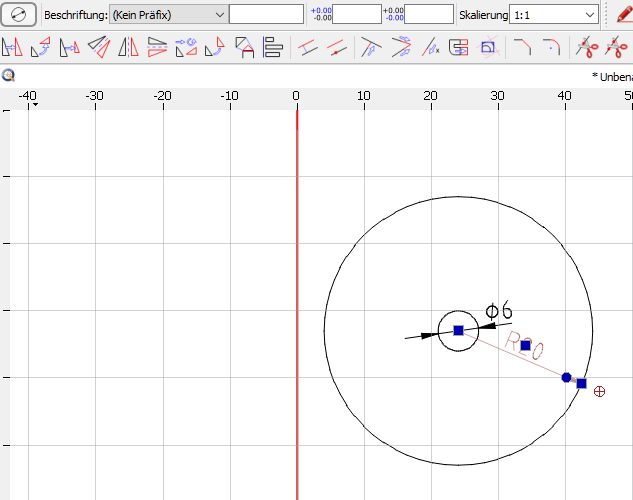Click the mirror tool with dashed axis
Image resolution: width=633 pixels, height=500 pixels.
coord(129,46)
